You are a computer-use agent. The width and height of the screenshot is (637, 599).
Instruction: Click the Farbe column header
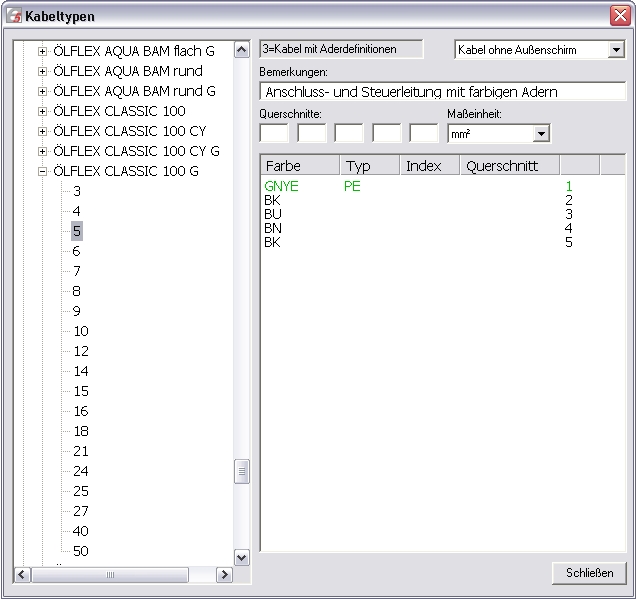[x=300, y=166]
